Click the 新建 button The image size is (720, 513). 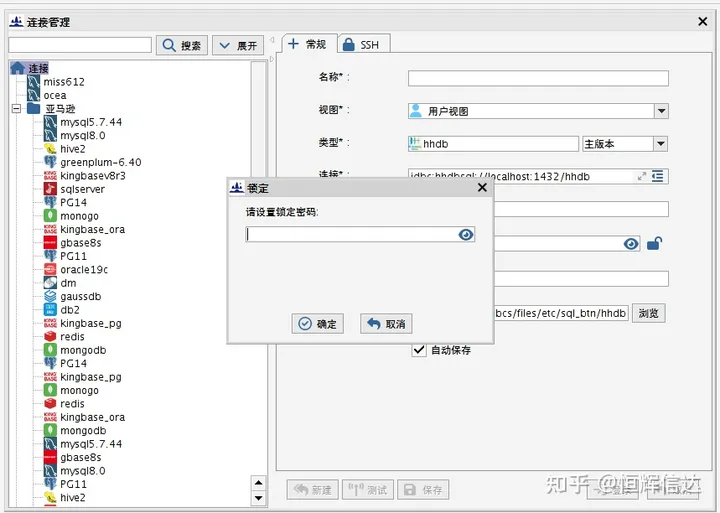click(313, 490)
